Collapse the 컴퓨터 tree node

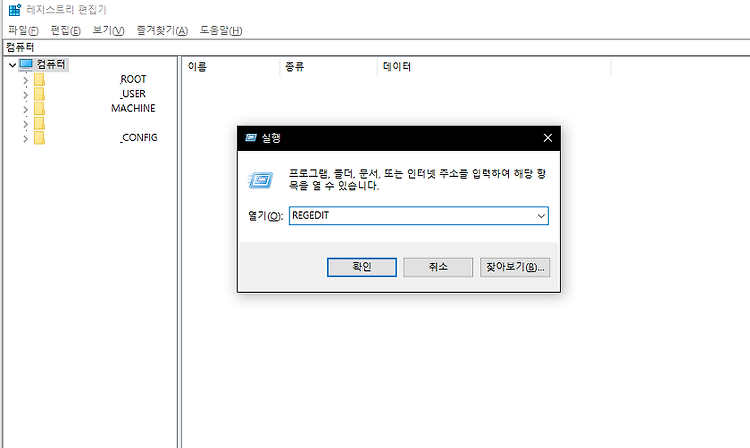click(12, 65)
